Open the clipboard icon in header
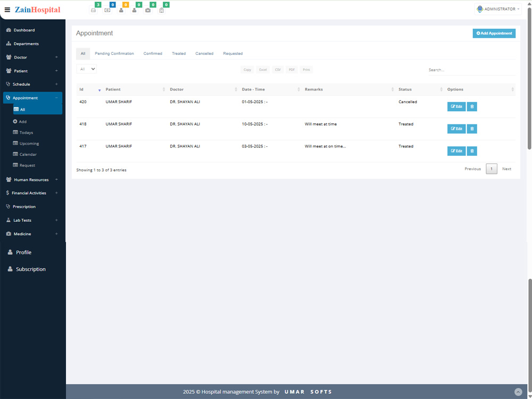 pos(162,11)
